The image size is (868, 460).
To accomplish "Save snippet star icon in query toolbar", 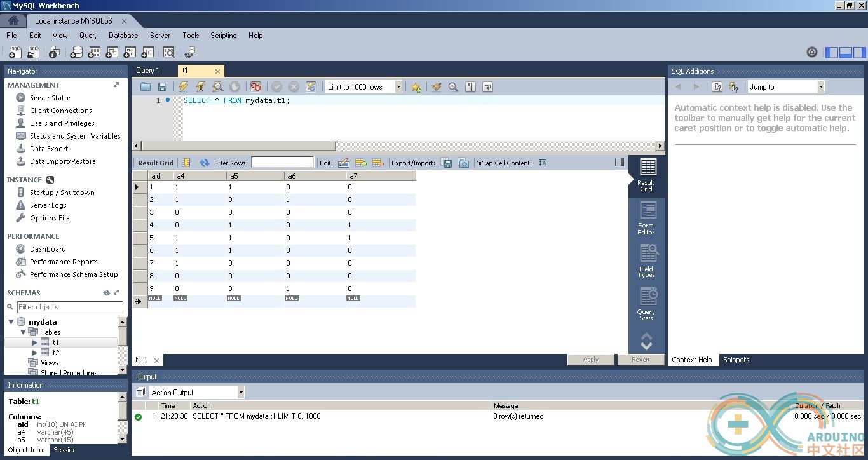I will pyautogui.click(x=416, y=87).
